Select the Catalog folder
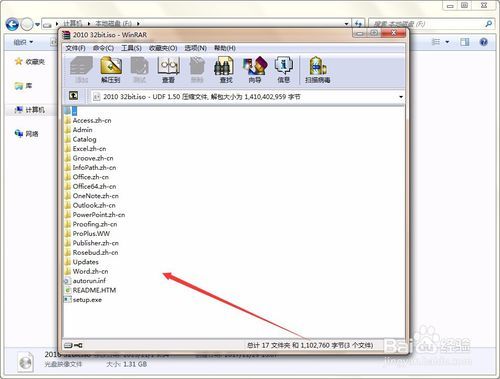Viewport: 500px width, 379px height. pyautogui.click(x=81, y=139)
